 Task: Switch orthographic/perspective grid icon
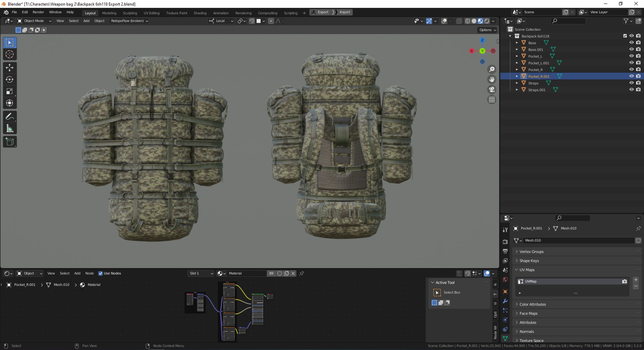tap(492, 100)
